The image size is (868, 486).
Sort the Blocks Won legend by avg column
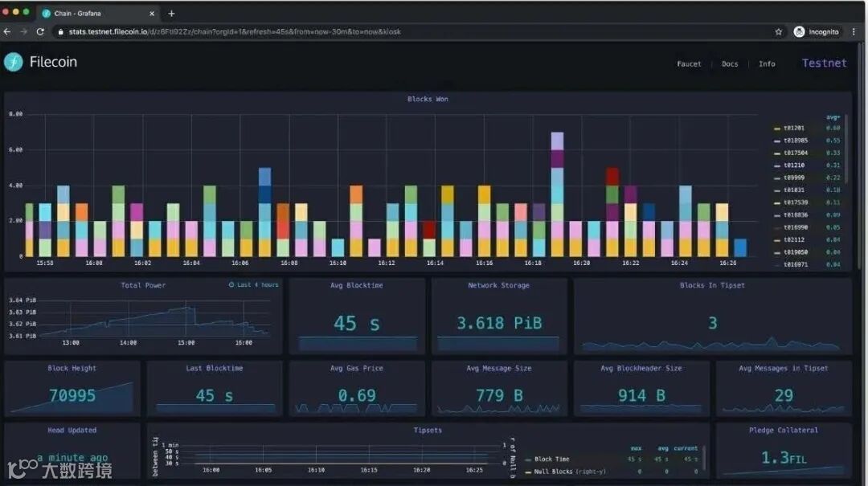coord(833,117)
